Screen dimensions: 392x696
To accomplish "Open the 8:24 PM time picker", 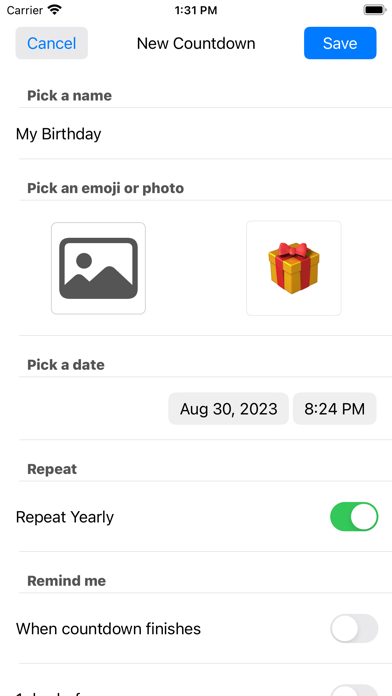I will click(x=334, y=408).
